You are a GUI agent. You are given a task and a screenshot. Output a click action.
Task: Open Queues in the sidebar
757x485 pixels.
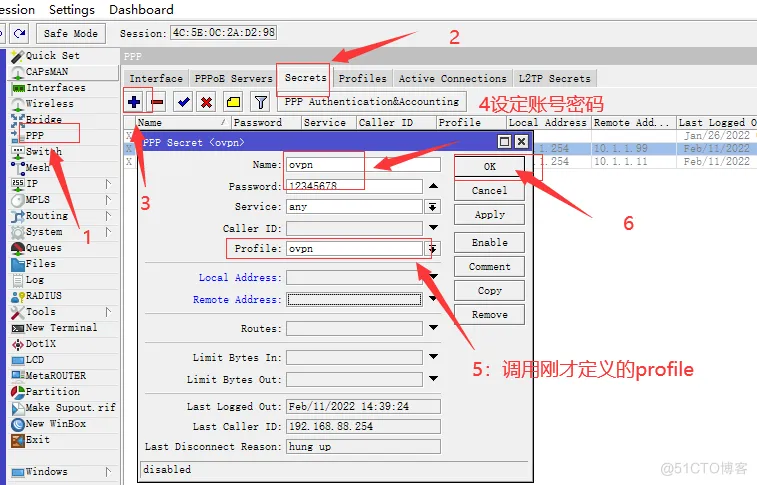(43, 247)
